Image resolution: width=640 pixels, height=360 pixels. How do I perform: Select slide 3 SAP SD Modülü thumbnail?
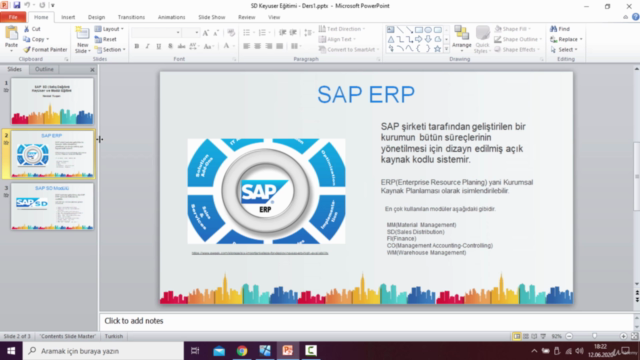coord(52,207)
